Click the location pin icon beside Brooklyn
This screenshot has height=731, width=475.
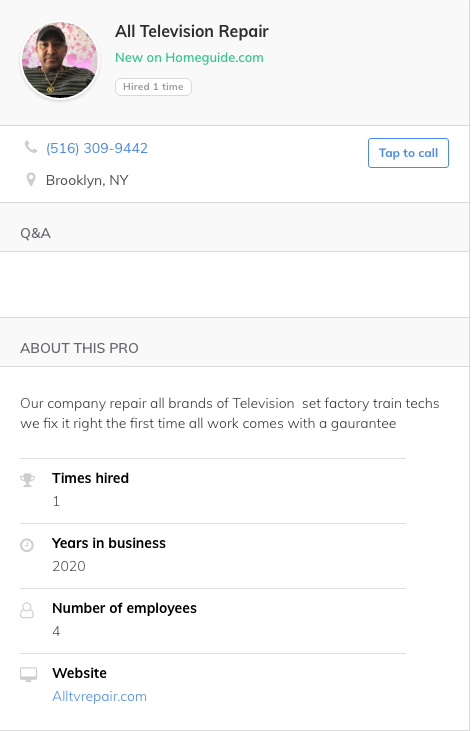tap(31, 179)
